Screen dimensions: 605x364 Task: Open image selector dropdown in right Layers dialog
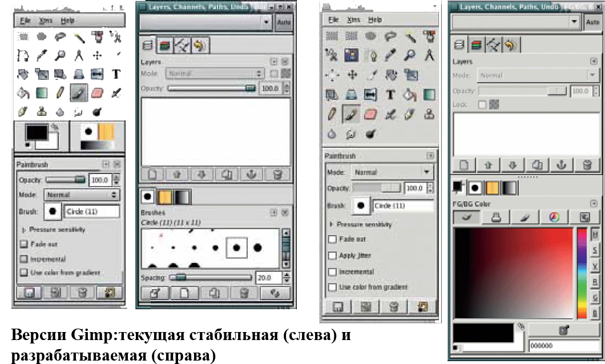pyautogui.click(x=516, y=22)
